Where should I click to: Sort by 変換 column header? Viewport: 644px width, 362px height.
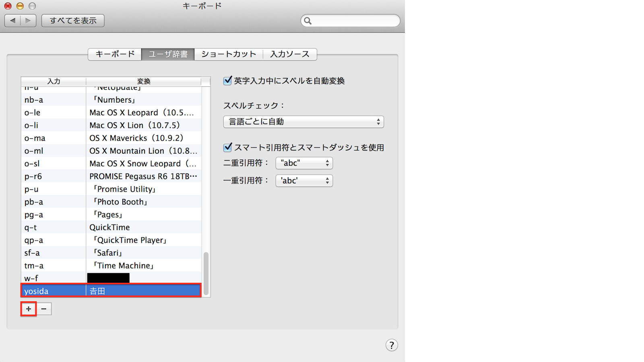[x=144, y=81]
